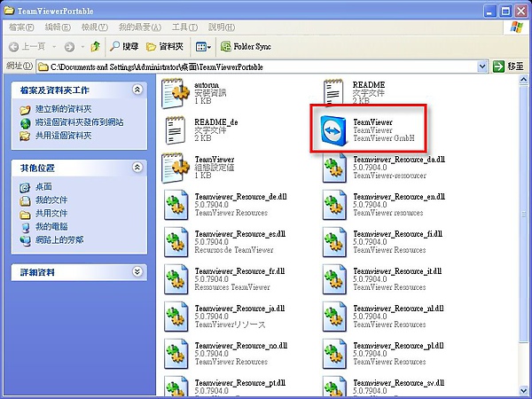Open the Views dropdown in the toolbar
The width and height of the screenshot is (532, 399).
tap(203, 47)
